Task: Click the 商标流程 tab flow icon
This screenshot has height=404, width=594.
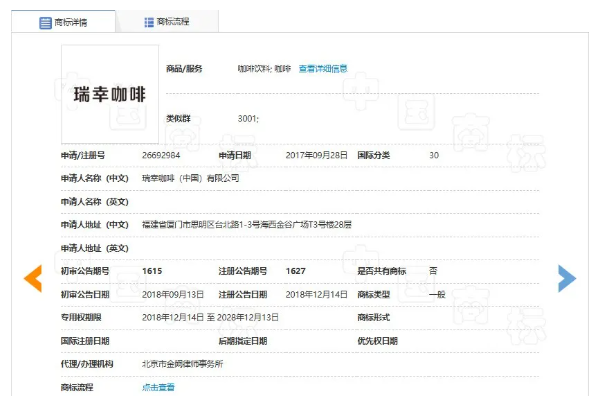Action: coord(149,22)
